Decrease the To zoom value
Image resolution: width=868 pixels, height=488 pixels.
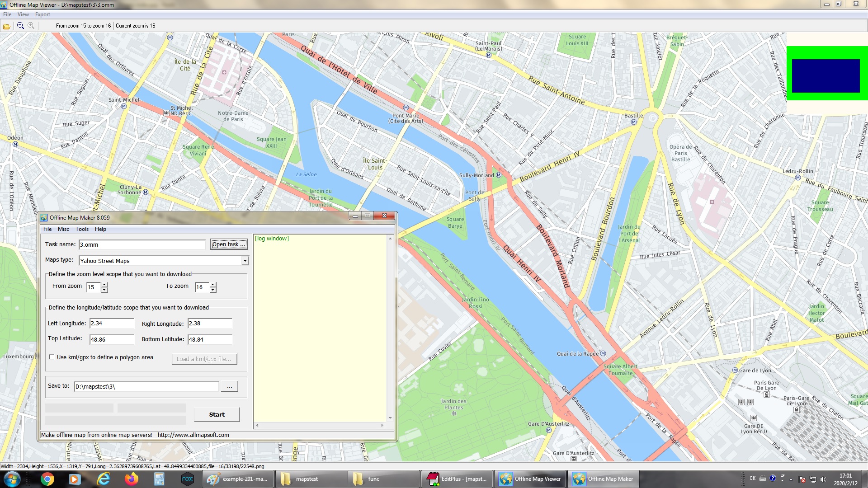click(x=213, y=290)
